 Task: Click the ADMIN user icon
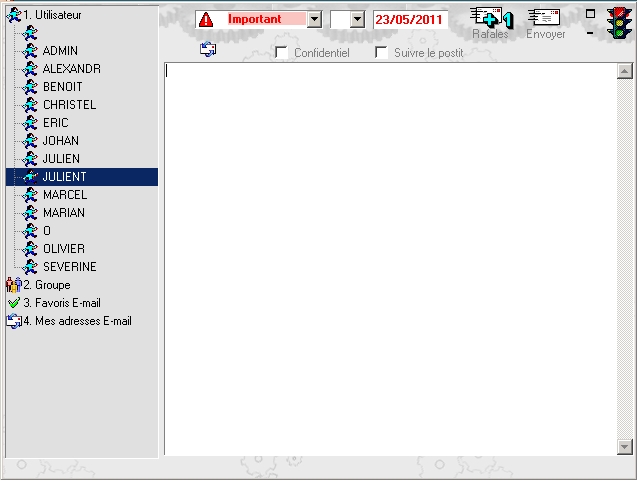(x=31, y=51)
